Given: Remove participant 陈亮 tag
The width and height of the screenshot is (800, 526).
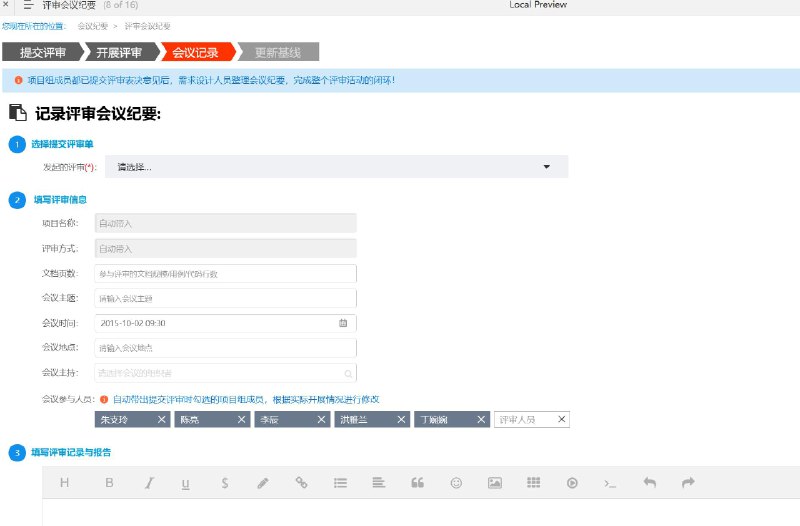Looking at the screenshot, I should coord(241,419).
